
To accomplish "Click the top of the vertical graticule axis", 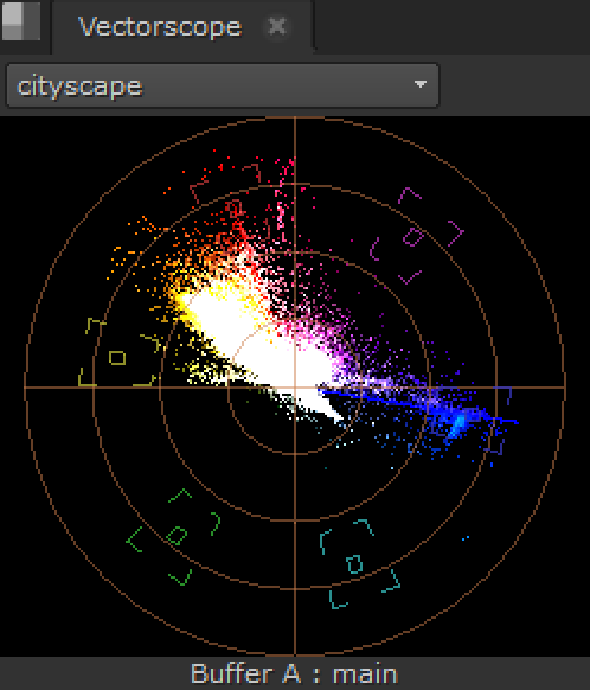I will coord(295,119).
